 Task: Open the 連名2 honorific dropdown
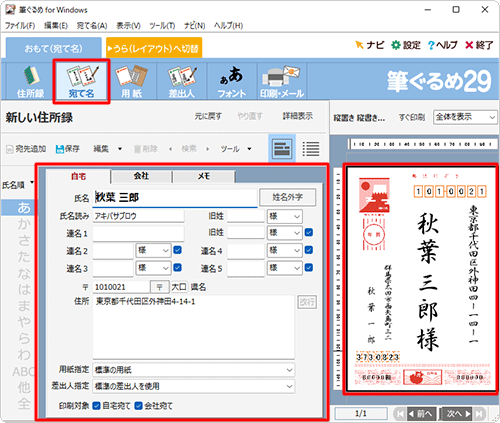153,250
